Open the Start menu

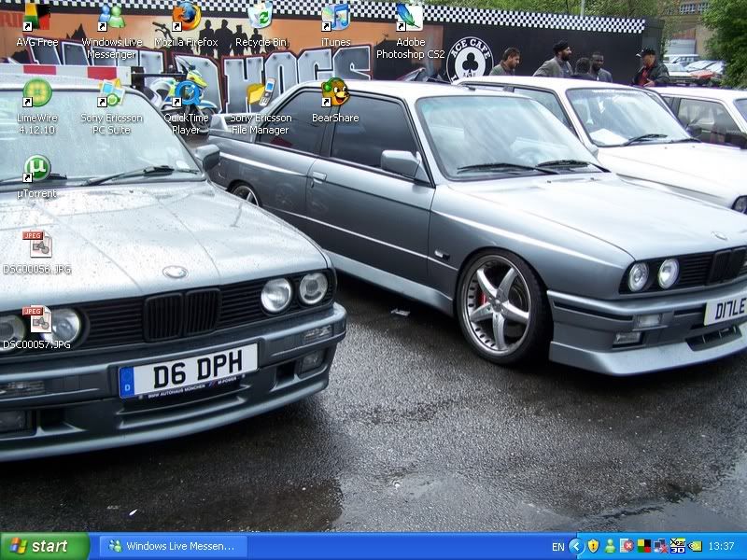tap(44, 546)
